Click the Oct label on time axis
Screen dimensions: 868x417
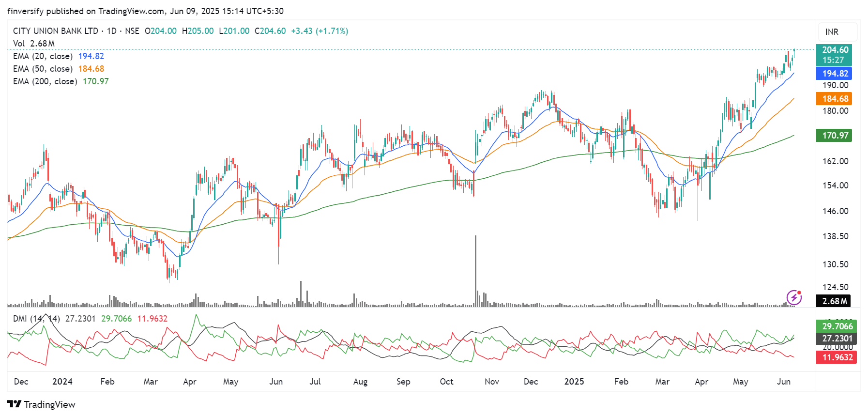point(447,382)
